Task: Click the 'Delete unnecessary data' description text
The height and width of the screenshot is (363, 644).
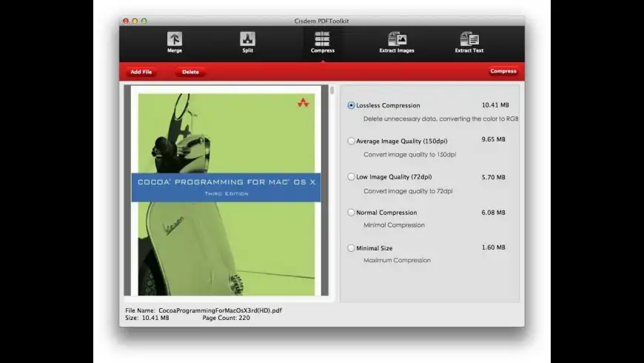Action: coord(440,119)
